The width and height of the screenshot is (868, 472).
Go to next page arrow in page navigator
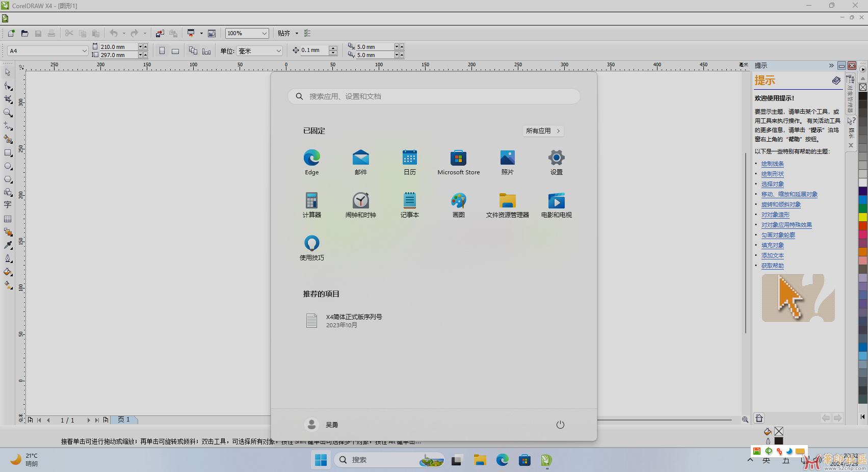coord(89,420)
